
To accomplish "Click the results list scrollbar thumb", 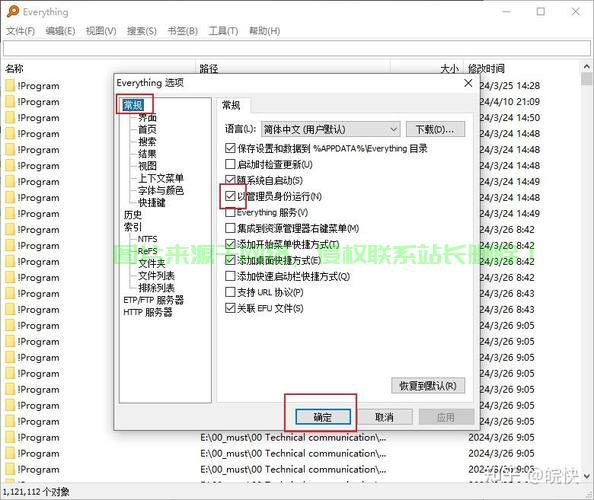I will point(586,79).
